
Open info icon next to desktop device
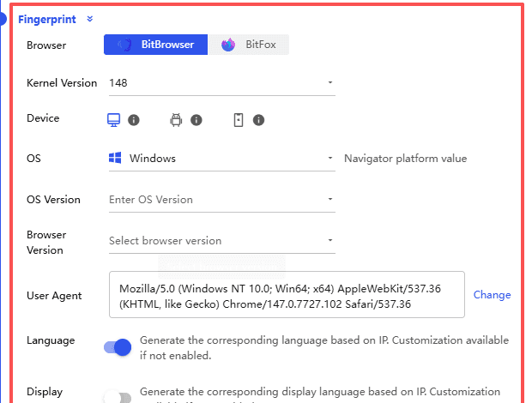coord(134,120)
